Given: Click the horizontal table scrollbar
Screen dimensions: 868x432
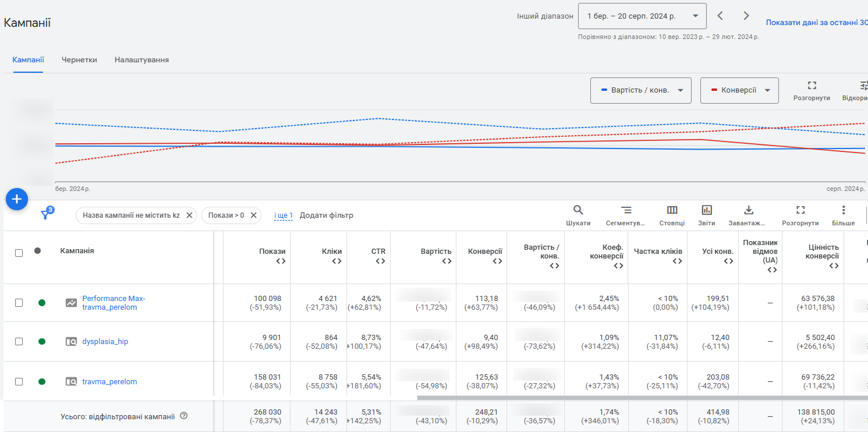Looking at the screenshot, I should click(x=640, y=398).
